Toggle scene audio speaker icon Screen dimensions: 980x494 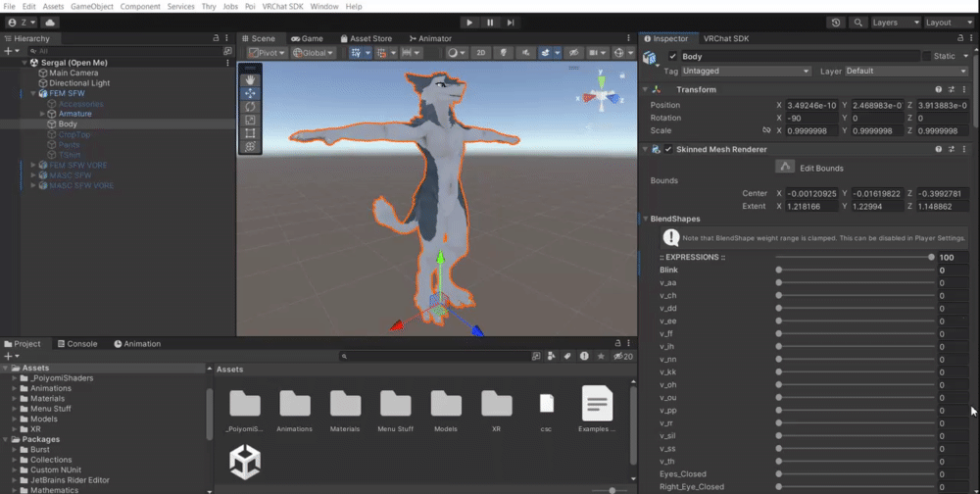point(525,53)
